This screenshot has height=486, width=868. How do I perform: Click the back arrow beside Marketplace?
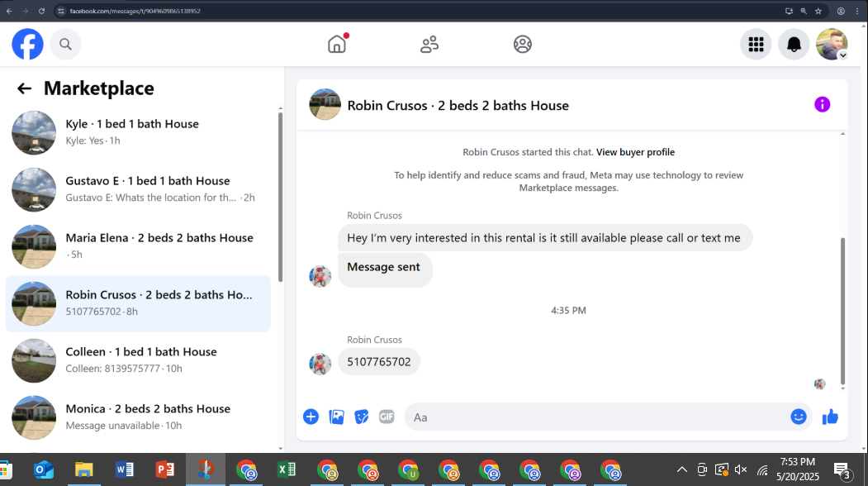tap(24, 88)
